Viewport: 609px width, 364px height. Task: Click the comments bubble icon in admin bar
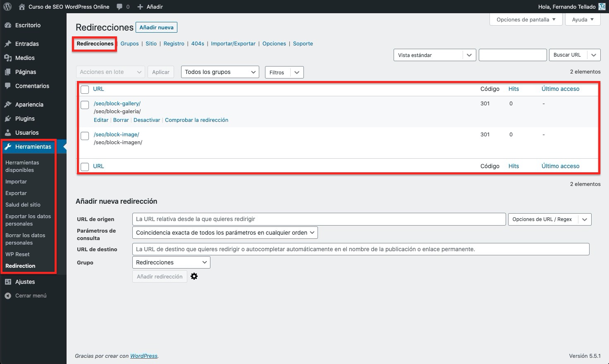[119, 7]
